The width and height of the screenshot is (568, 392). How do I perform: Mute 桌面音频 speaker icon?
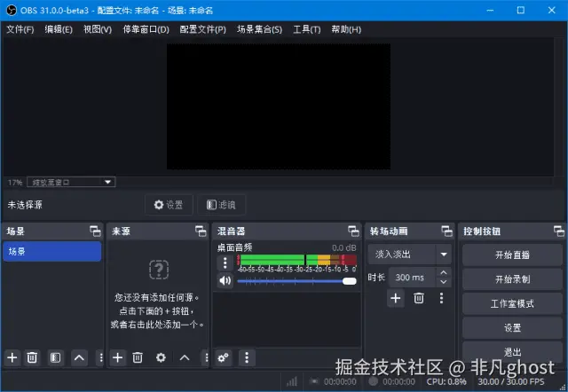(x=225, y=280)
